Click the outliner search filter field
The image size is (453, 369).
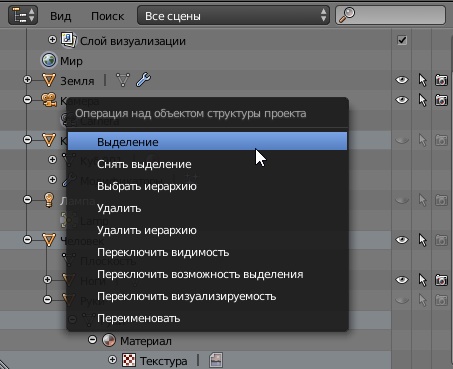coord(390,15)
